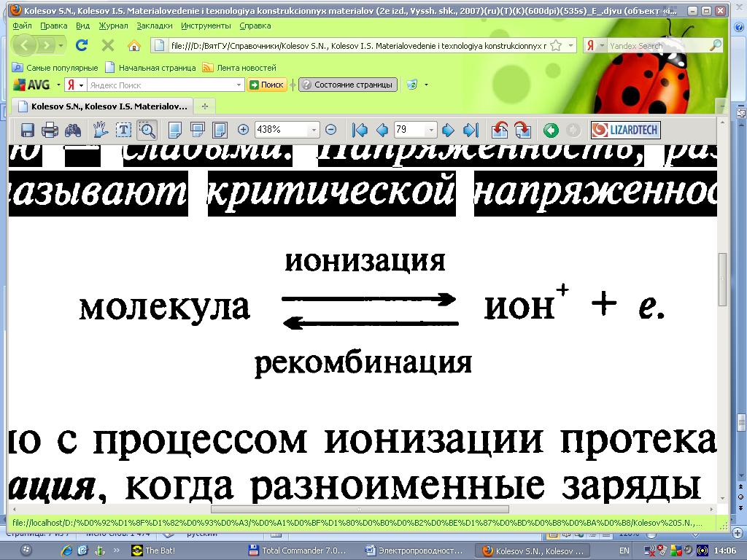The height and width of the screenshot is (560, 747).
Task: Open the Правка menu
Action: pyautogui.click(x=54, y=26)
